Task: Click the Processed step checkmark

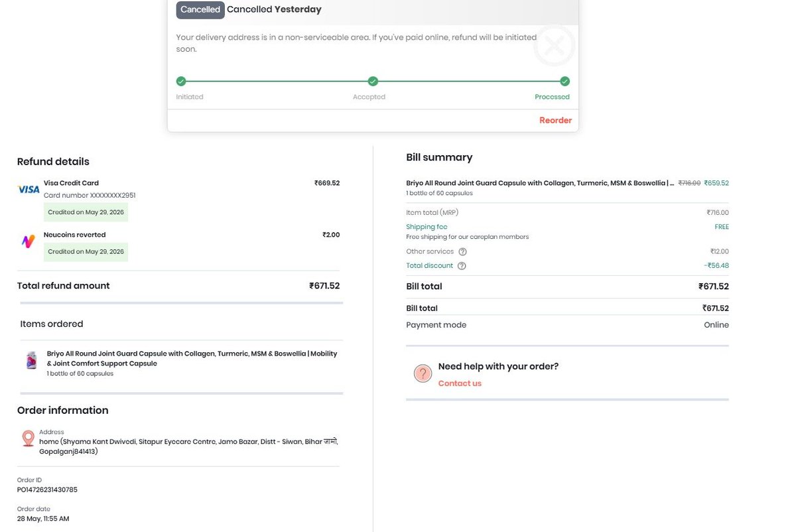Action: pos(564,82)
